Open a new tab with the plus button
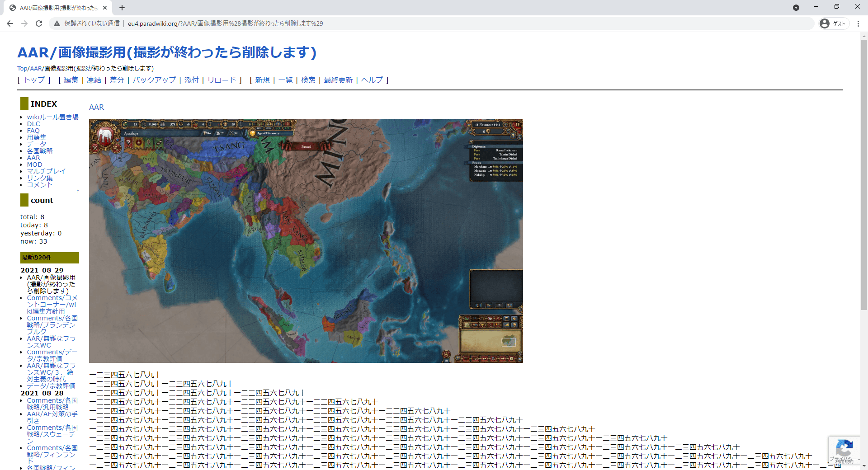This screenshot has width=868, height=470. tap(122, 8)
